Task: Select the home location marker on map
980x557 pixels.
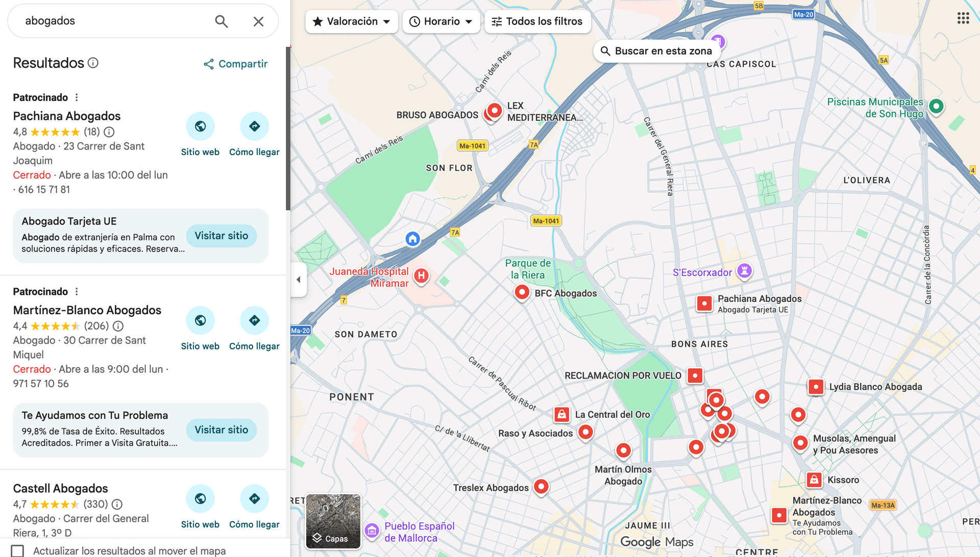Action: 412,238
